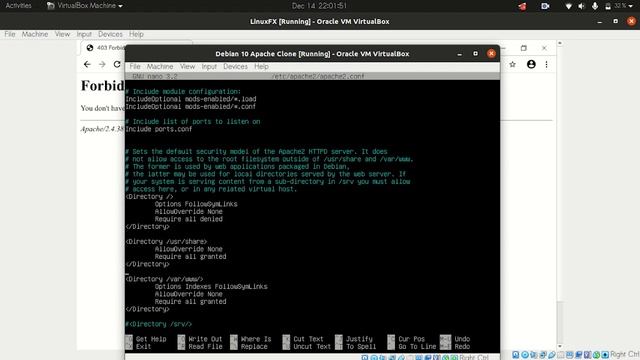640x360 pixels.
Task: Open Machine menu in LinuxFX window
Action: (35, 34)
